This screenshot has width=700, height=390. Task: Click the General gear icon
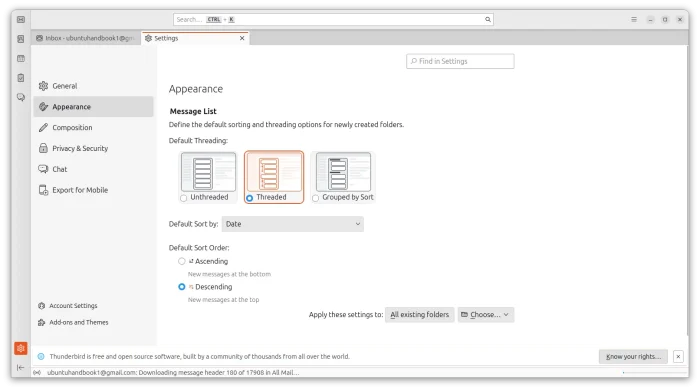point(43,86)
